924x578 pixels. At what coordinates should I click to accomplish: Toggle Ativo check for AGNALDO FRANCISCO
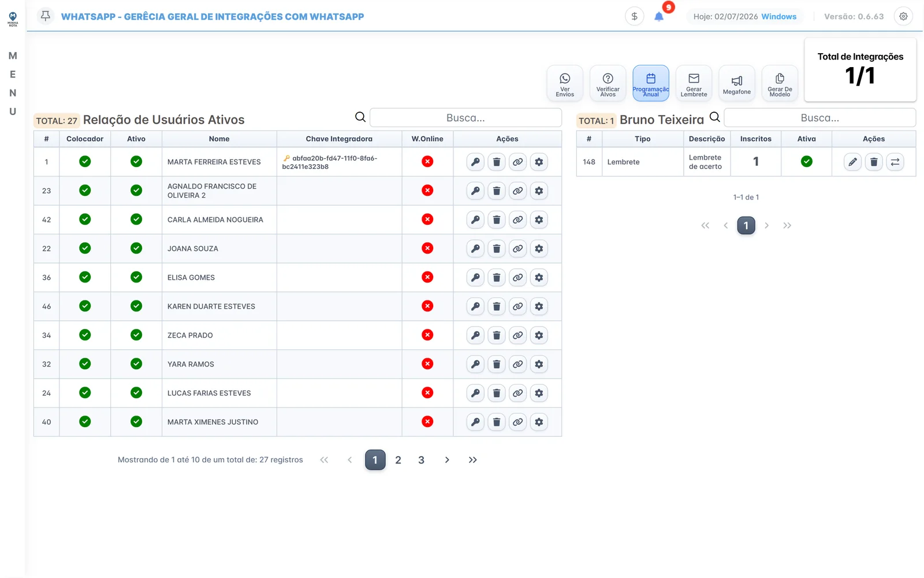136,190
